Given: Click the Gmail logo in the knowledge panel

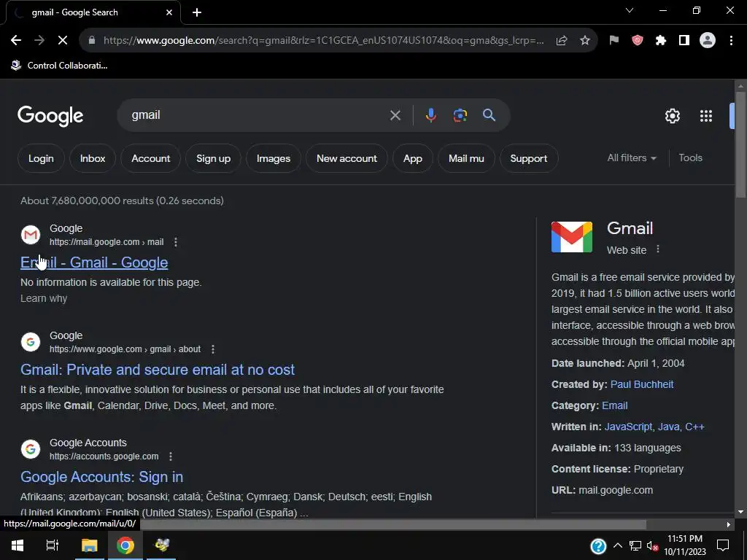Looking at the screenshot, I should pyautogui.click(x=572, y=237).
